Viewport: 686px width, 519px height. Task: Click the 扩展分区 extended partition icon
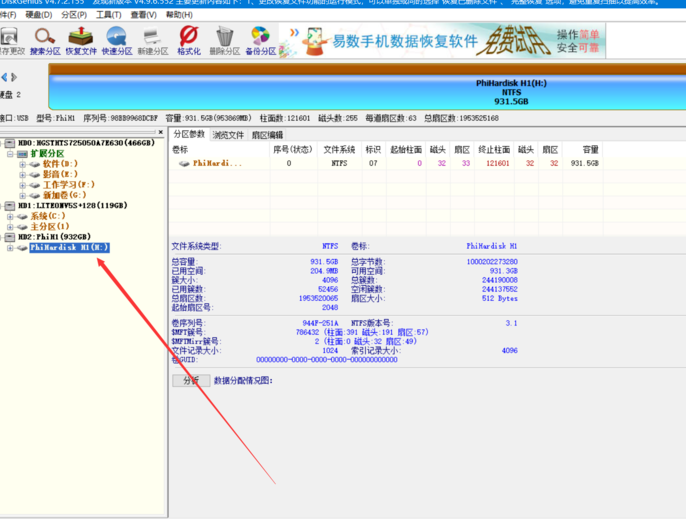coord(22,154)
